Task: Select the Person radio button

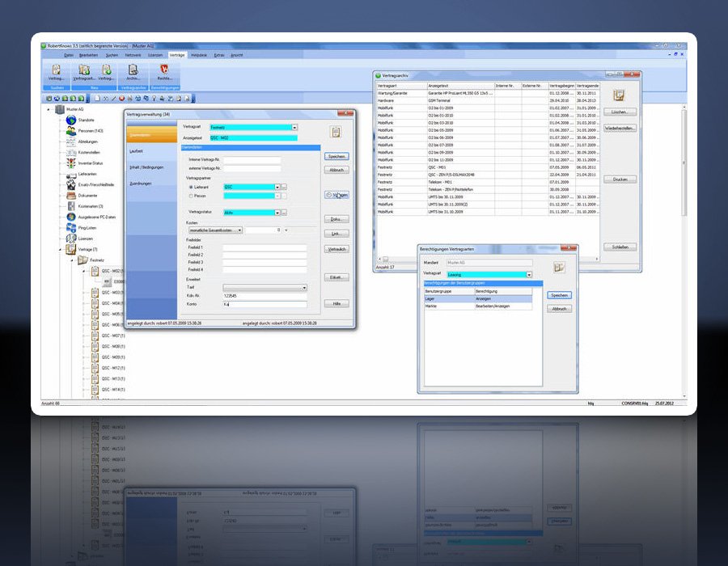Action: click(x=191, y=196)
